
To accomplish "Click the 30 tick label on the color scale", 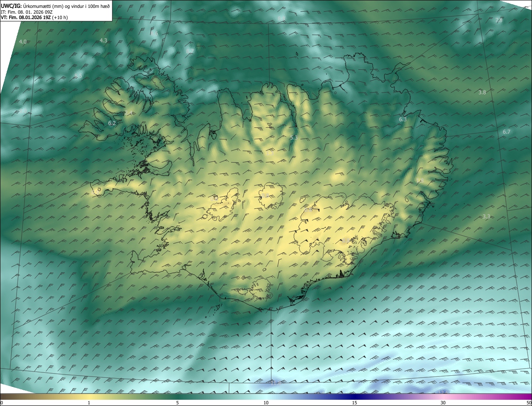I will (443, 403).
